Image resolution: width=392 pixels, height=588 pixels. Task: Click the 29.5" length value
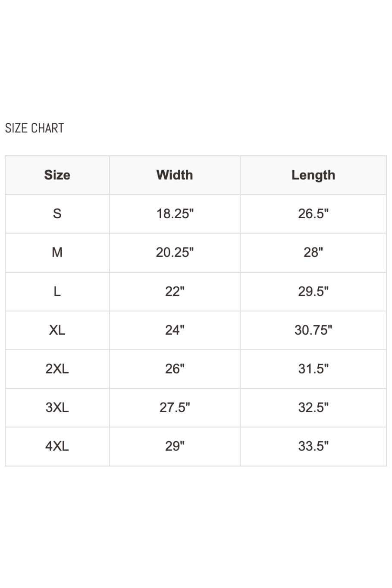coord(313,291)
